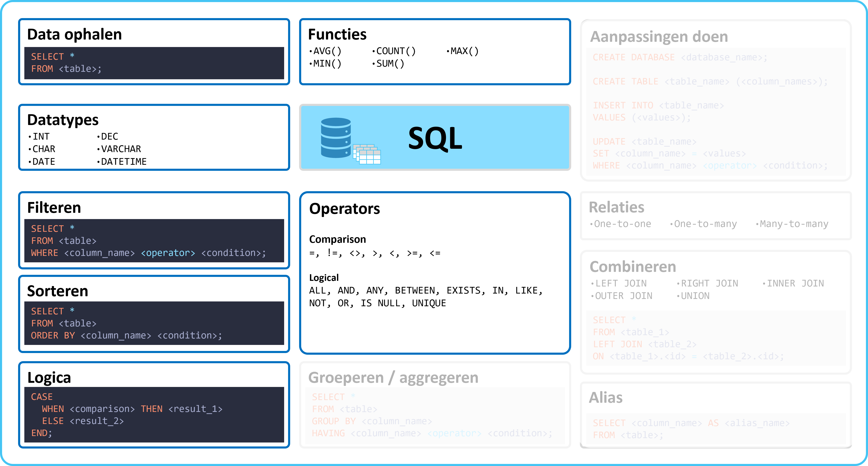
Task: Click the ORDER BY keyword in Sorteren
Action: (x=53, y=335)
